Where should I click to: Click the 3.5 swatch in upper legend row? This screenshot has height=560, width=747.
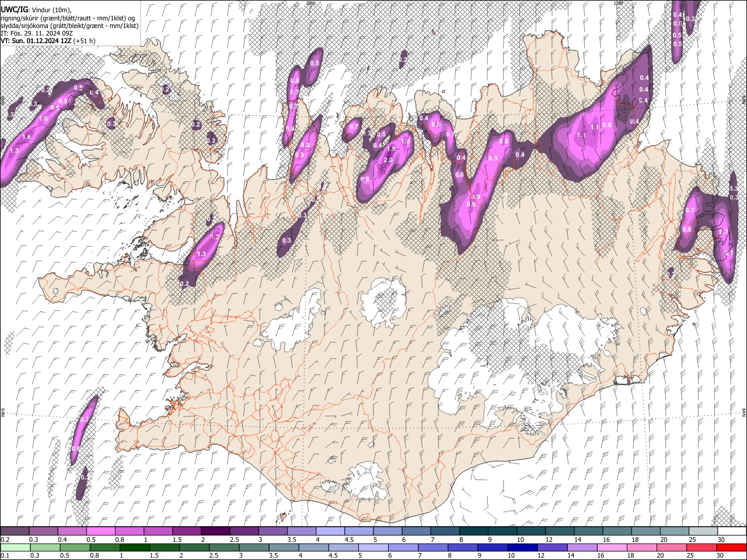pos(301,531)
